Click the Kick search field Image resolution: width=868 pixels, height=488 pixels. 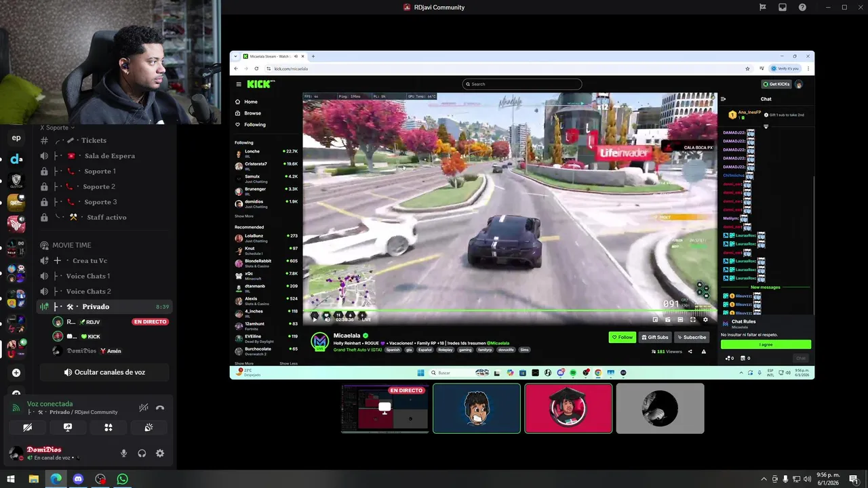(x=522, y=84)
